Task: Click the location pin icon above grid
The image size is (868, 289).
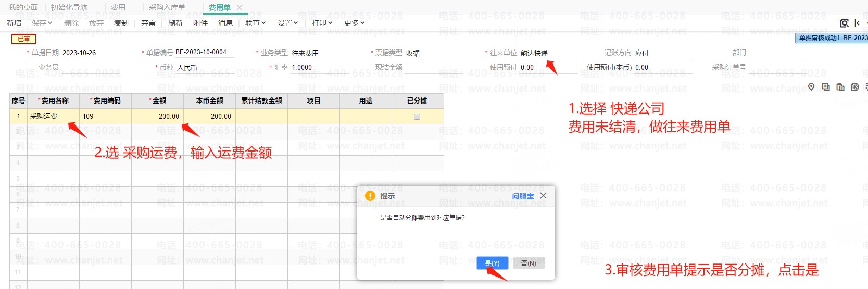Action: tap(811, 87)
